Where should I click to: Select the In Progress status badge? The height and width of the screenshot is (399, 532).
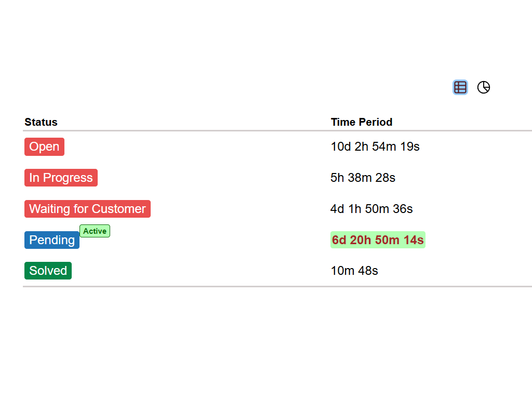pos(61,178)
